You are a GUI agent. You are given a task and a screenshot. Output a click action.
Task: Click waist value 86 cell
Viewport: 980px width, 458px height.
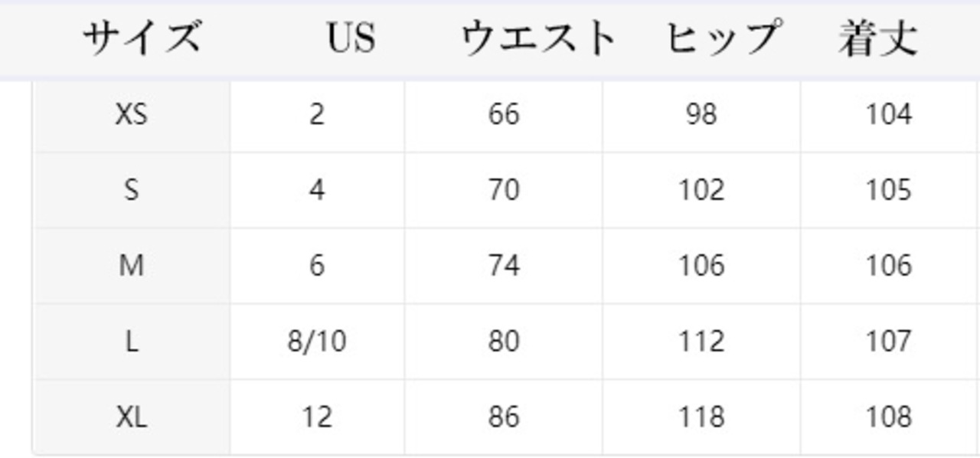pos(504,417)
